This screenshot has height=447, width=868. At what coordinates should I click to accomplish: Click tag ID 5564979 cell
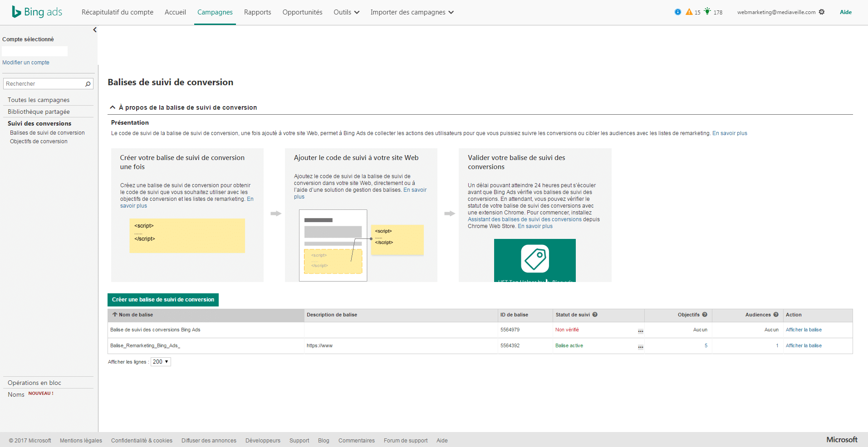510,330
